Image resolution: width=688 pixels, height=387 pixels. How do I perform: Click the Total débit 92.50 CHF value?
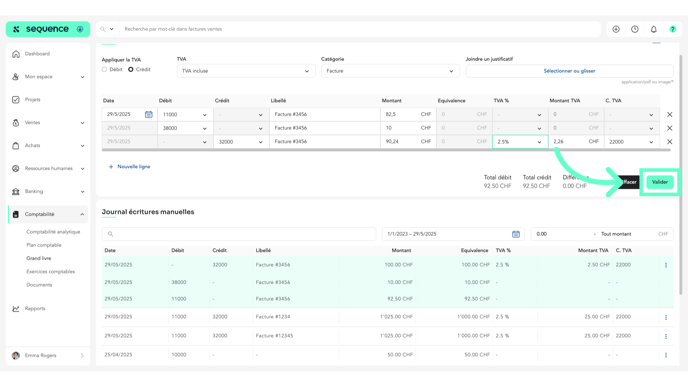(x=498, y=186)
